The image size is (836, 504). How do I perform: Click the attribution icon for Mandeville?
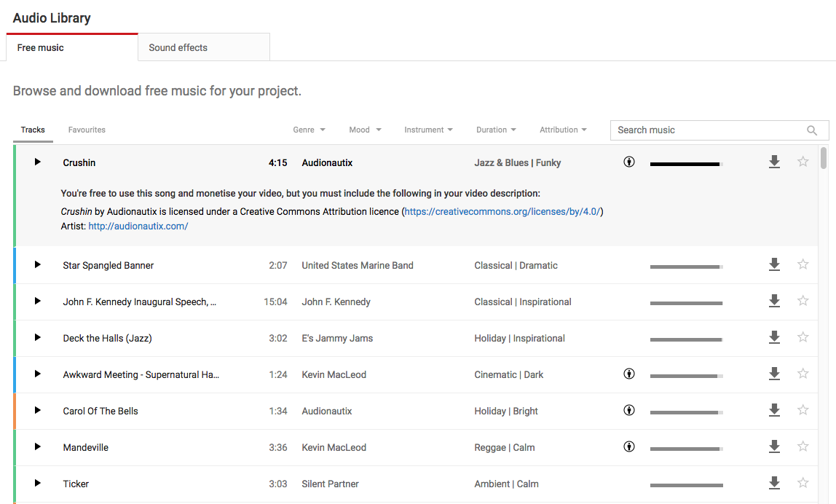(629, 446)
